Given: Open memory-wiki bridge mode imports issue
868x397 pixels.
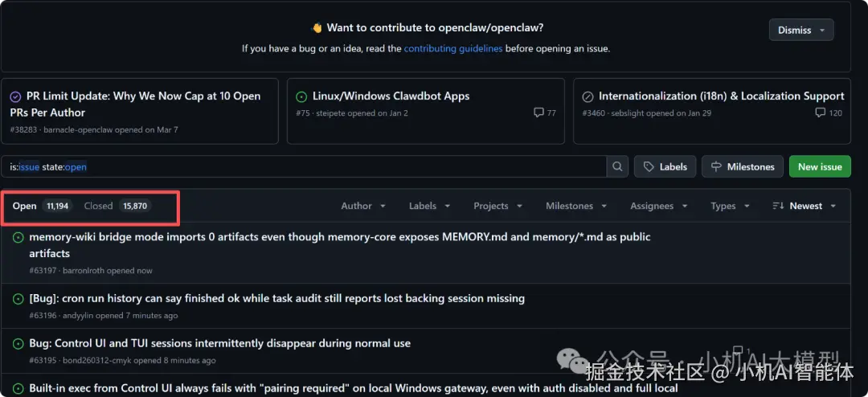Looking at the screenshot, I should coord(340,245).
